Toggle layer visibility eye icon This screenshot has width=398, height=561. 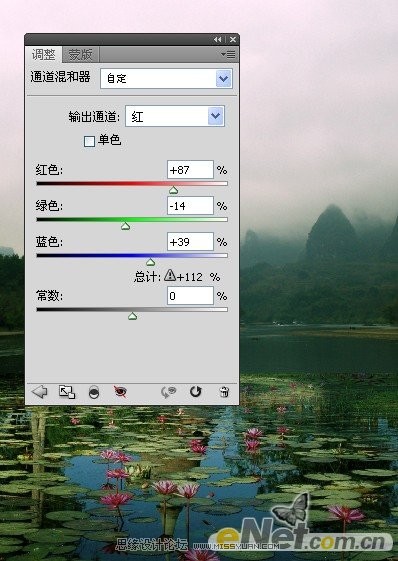point(120,392)
